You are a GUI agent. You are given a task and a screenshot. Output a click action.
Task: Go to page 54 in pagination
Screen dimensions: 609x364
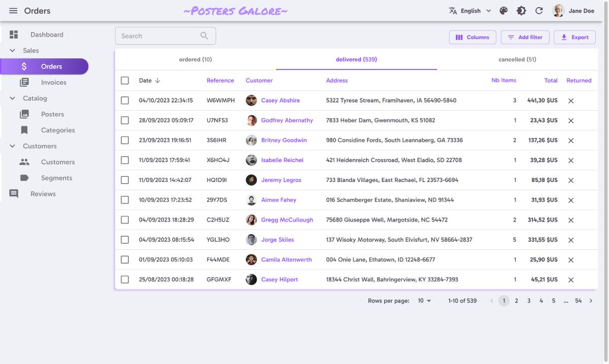[578, 301]
